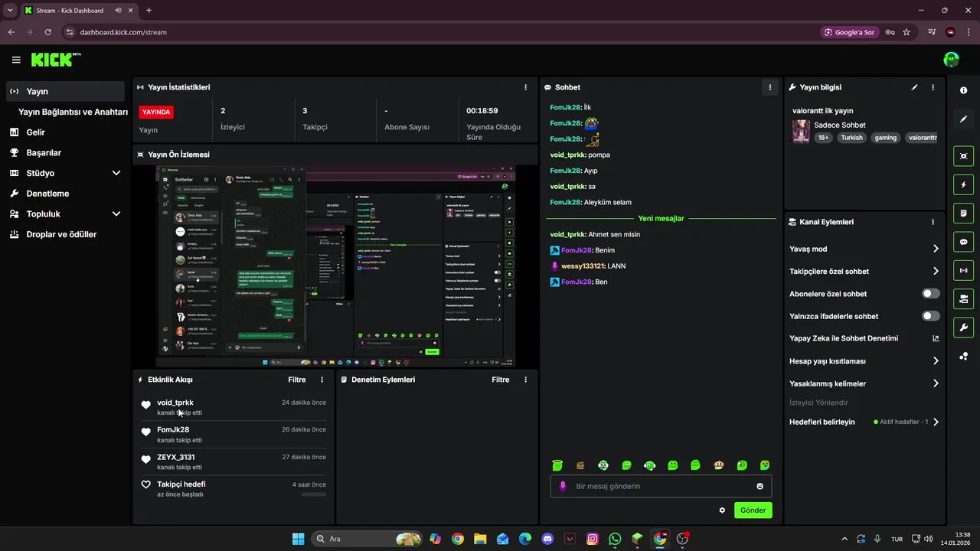
Task: Click the stream preview video thumbnail
Action: (x=335, y=266)
